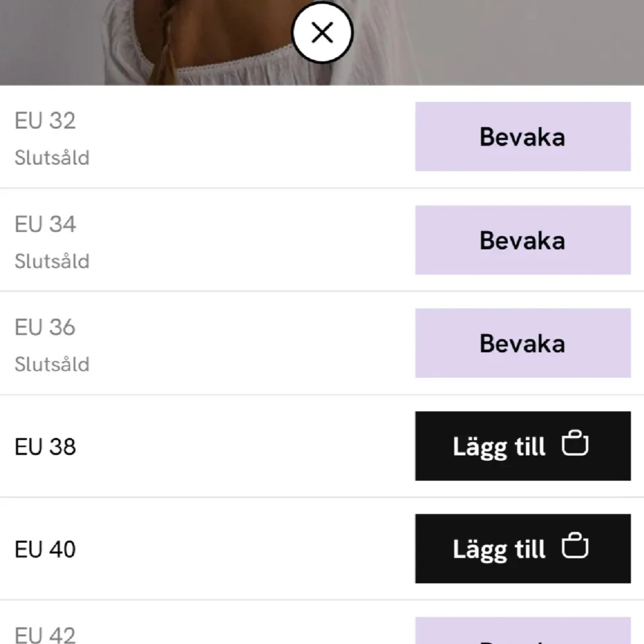This screenshot has width=644, height=644.
Task: Select the EU 32 size label
Action: (45, 121)
